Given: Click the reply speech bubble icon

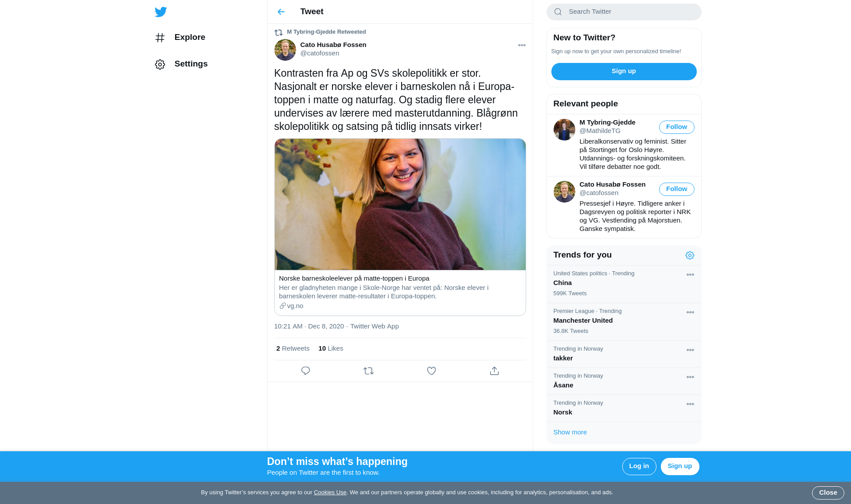Looking at the screenshot, I should point(305,371).
